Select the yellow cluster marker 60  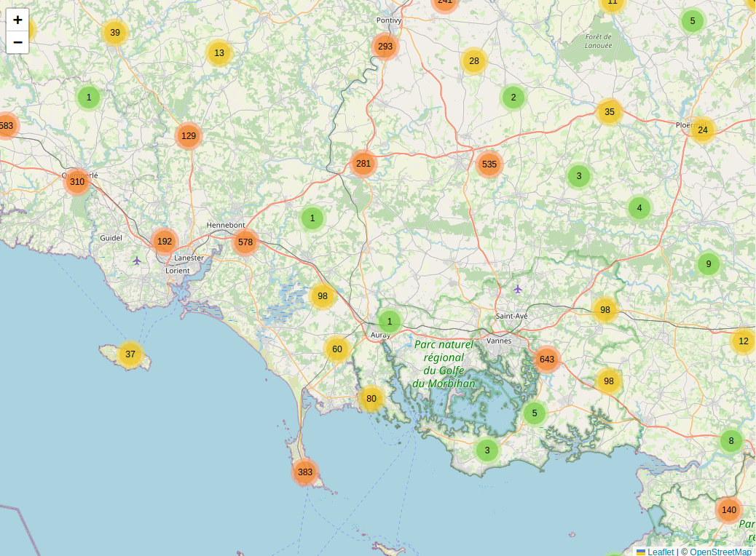337,349
